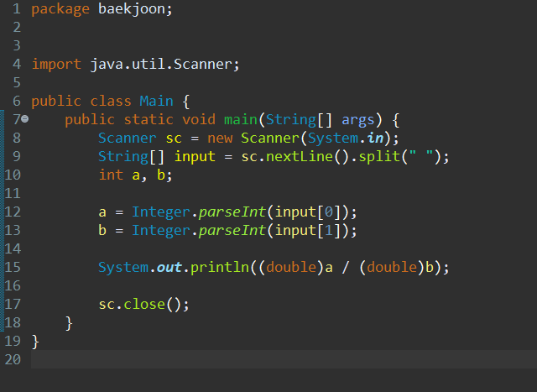Click the 'static' keyword on line 7
The height and width of the screenshot is (392, 537).
coord(149,119)
